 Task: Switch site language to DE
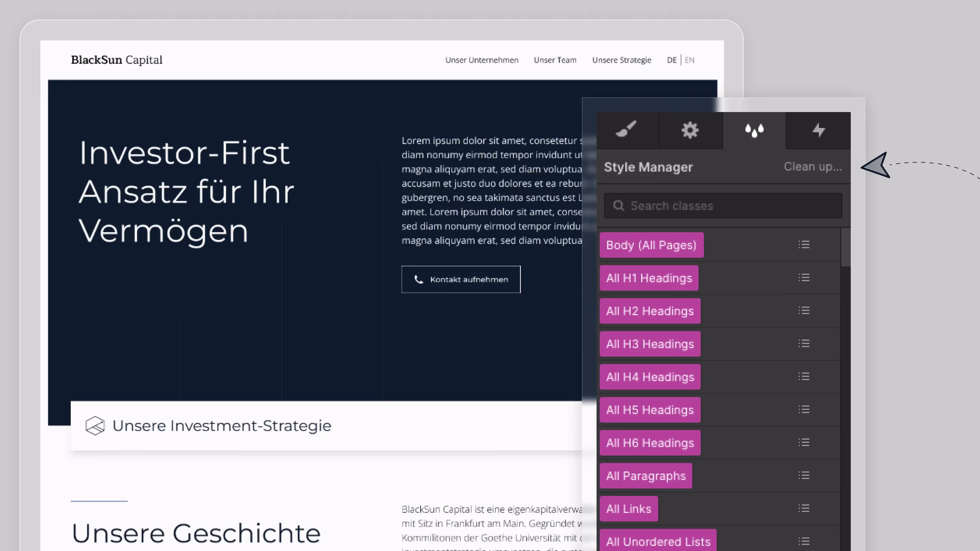[x=672, y=60]
